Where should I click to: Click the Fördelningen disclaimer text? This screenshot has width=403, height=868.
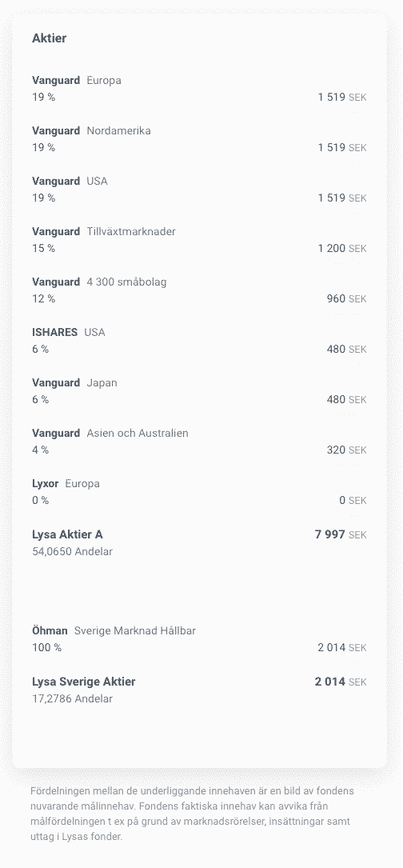(194, 814)
